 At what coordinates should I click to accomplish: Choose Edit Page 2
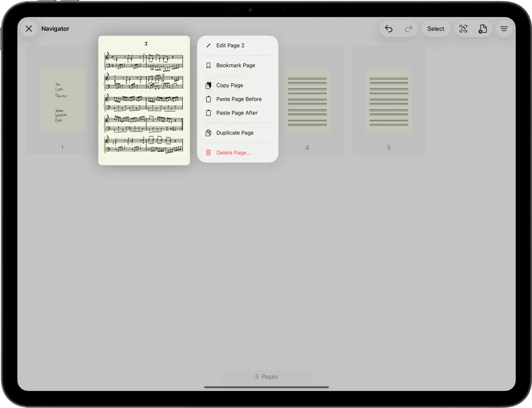click(238, 45)
